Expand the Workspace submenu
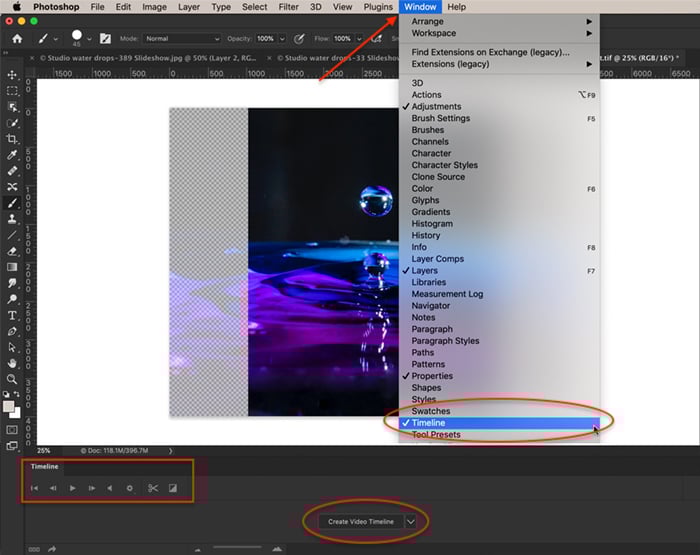Screen dimensions: 700x555 pos(499,33)
